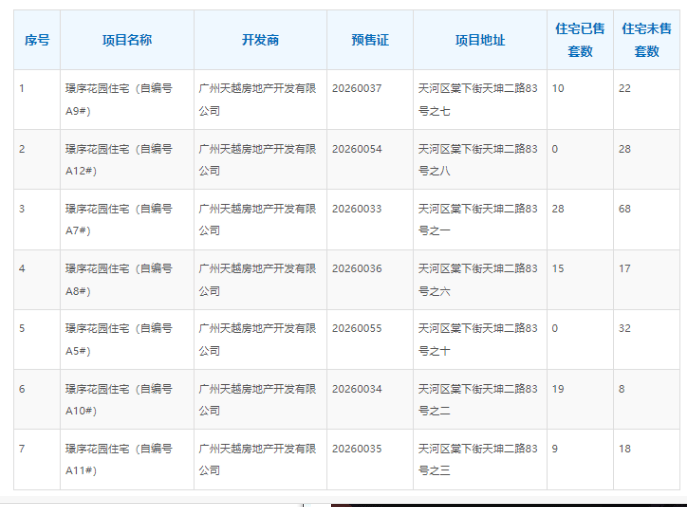Image resolution: width=687 pixels, height=507 pixels.
Task: Click the 开发商 column header
Action: (x=260, y=40)
